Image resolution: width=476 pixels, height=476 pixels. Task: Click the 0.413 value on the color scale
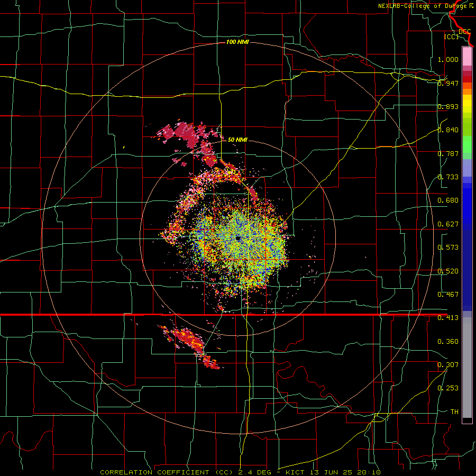tap(448, 318)
